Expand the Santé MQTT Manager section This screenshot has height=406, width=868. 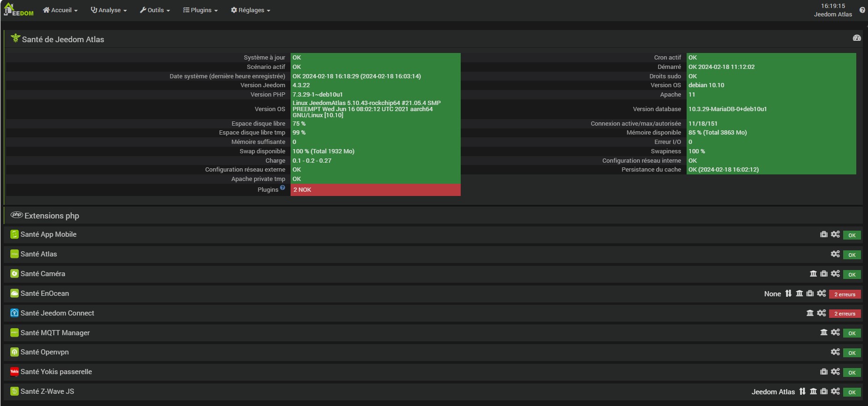click(55, 333)
